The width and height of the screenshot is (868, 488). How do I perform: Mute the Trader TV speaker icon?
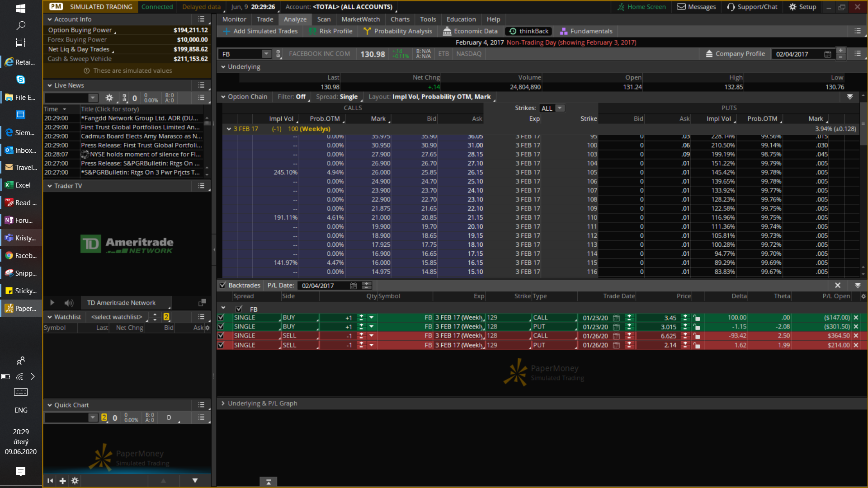point(69,303)
